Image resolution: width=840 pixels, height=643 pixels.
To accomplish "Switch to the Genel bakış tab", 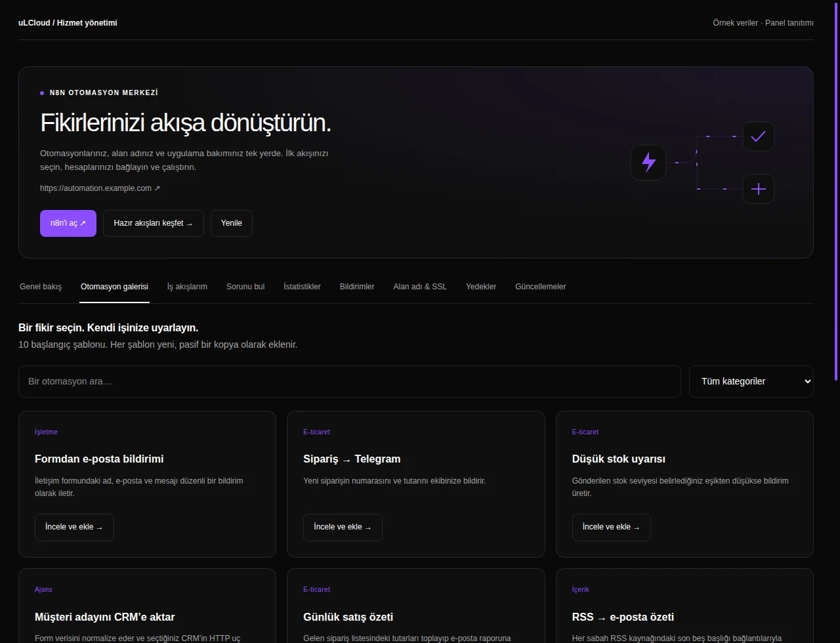I will [41, 287].
